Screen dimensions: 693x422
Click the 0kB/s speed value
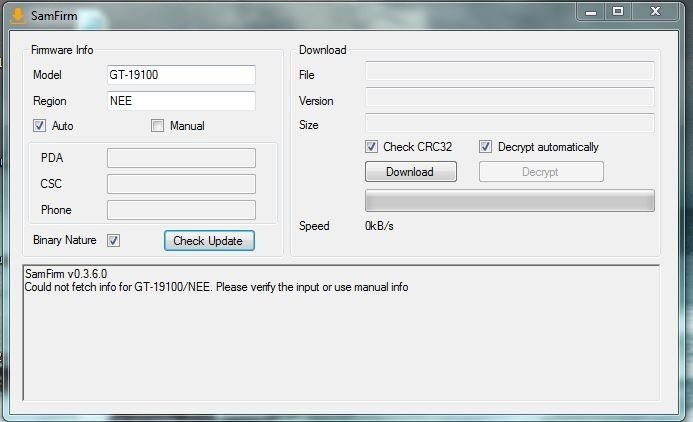click(379, 226)
